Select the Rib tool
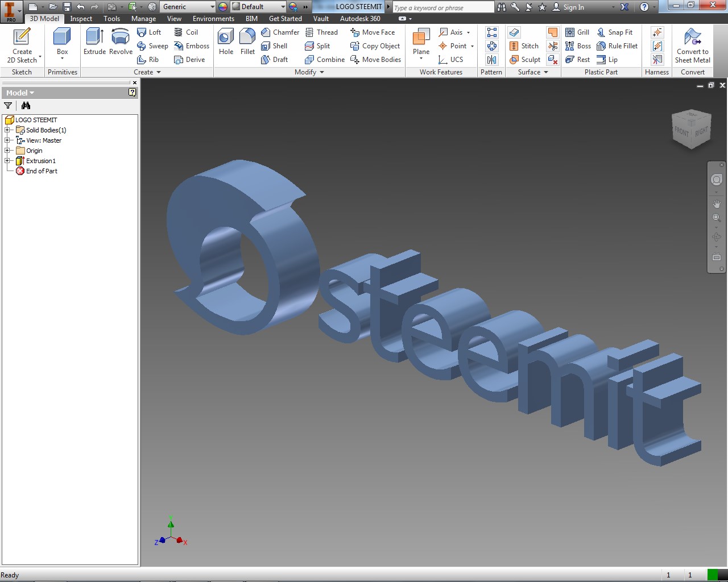The width and height of the screenshot is (728, 582). 148,60
